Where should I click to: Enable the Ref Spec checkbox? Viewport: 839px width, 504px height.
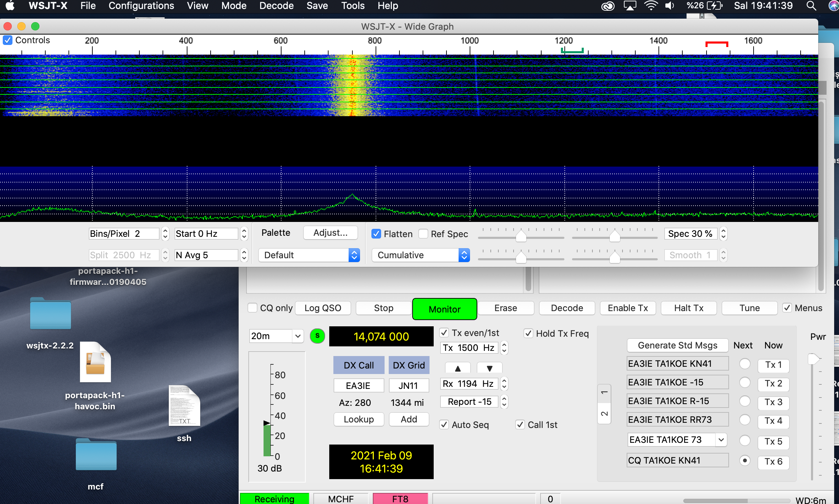click(x=423, y=234)
